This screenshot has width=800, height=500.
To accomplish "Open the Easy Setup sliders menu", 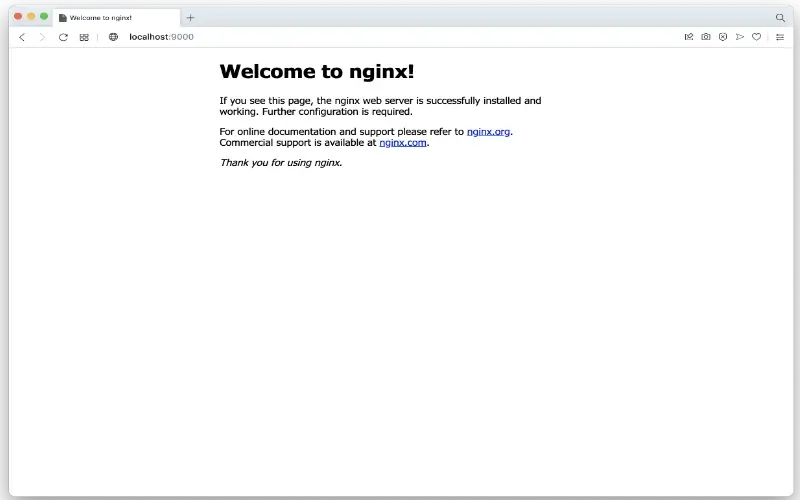I will click(780, 37).
